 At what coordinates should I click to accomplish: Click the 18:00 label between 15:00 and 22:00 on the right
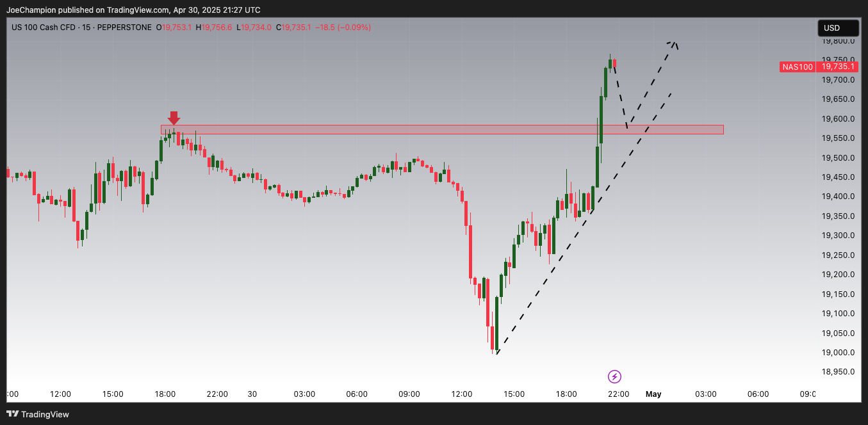pyautogui.click(x=566, y=394)
